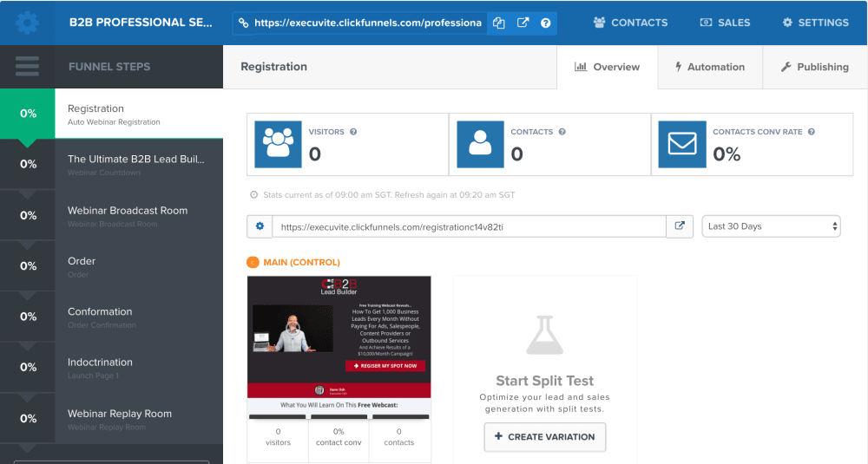Click the registration step URL field
Viewport: 868px width, 464px height.
[469, 226]
